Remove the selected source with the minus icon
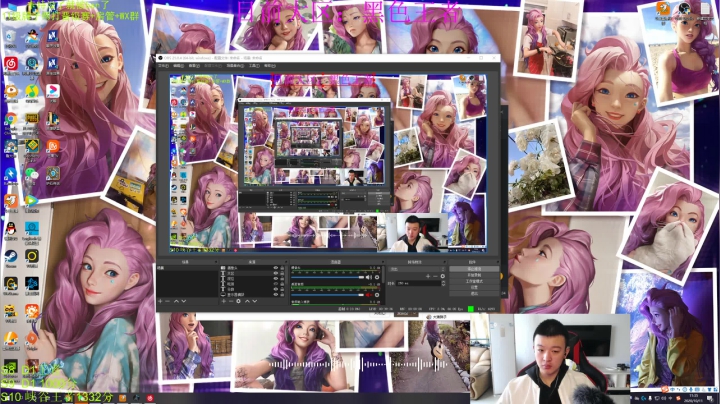Image resolution: width=720 pixels, height=404 pixels. click(231, 301)
